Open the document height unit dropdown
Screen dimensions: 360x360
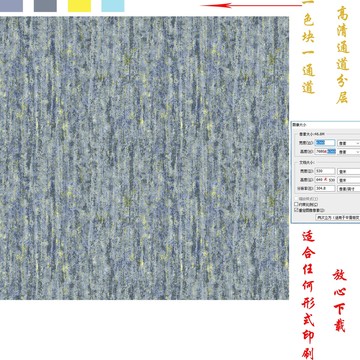(349, 180)
